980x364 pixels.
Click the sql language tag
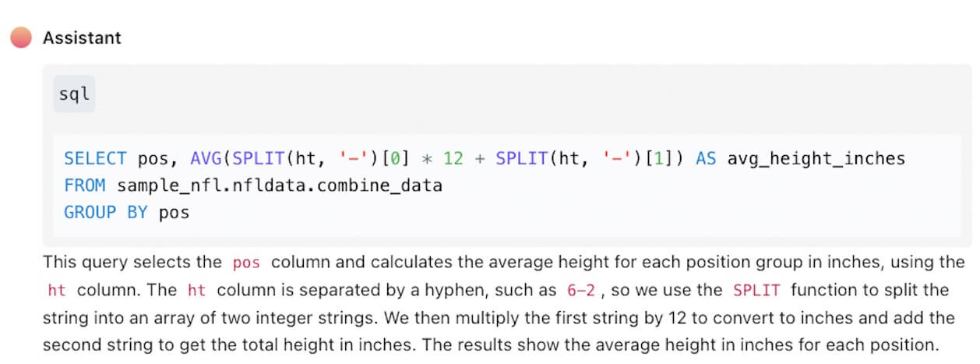(x=74, y=94)
